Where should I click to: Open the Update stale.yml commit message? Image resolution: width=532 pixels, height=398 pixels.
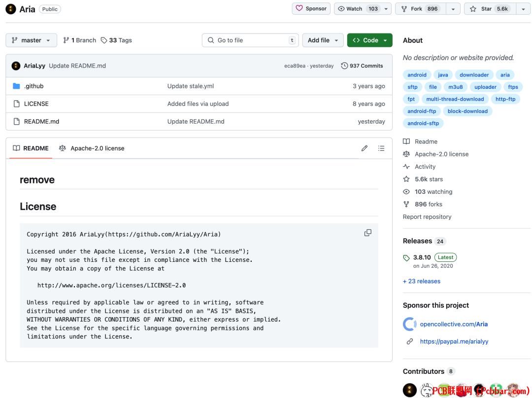[x=191, y=86]
